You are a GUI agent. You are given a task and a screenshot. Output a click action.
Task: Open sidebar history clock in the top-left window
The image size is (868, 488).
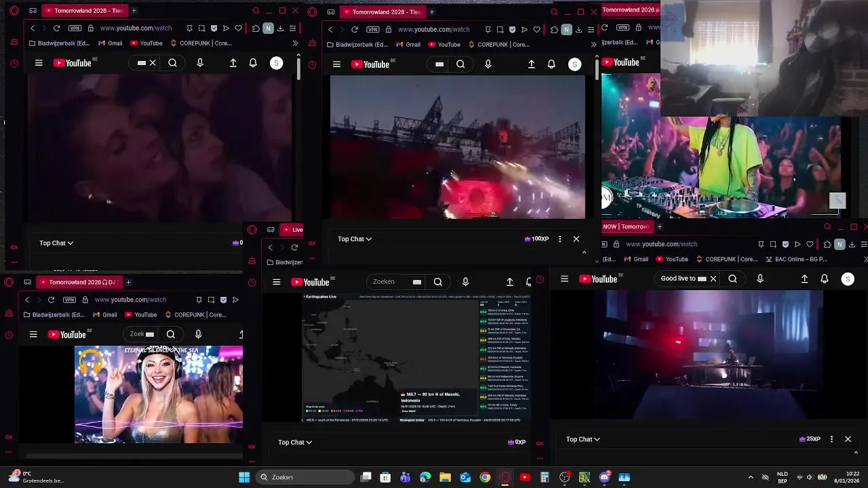[14, 64]
